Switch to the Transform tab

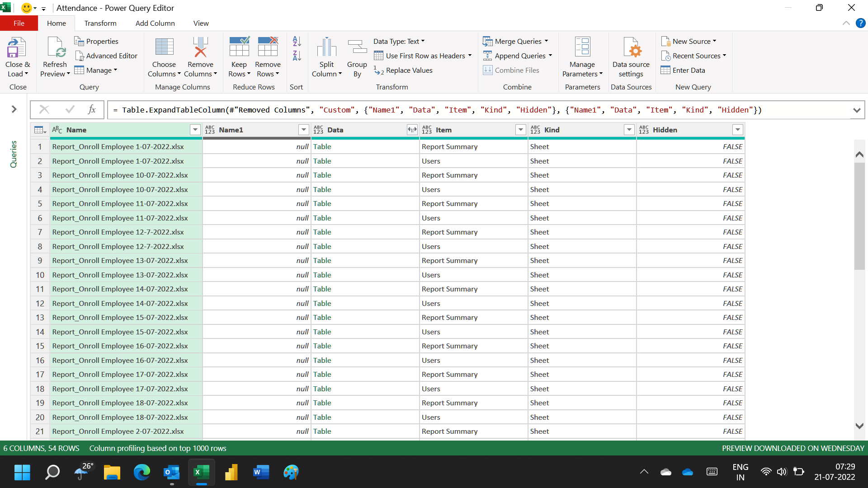pos(100,23)
